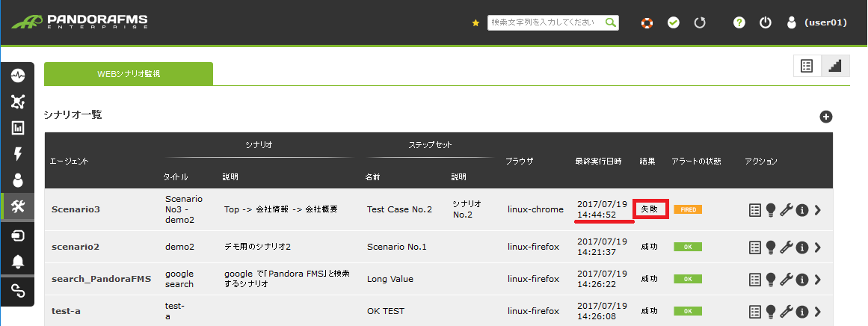The height and width of the screenshot is (326, 868).
Task: Open the tools wrench sidebar icon
Action: (x=18, y=206)
